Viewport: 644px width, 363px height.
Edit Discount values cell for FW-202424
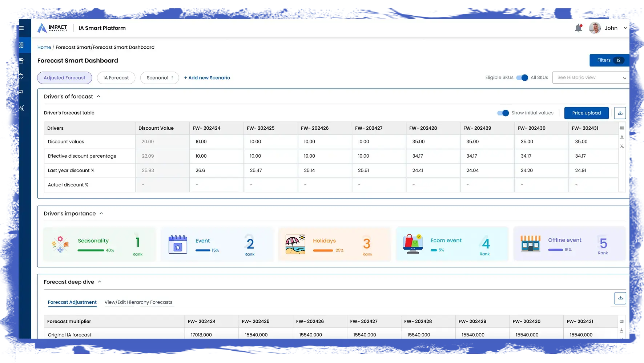(217, 142)
